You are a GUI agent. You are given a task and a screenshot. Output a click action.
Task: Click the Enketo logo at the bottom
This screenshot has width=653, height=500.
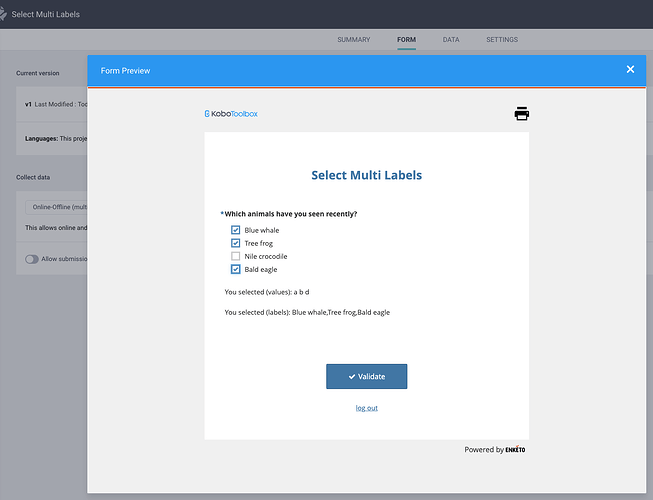click(515, 450)
